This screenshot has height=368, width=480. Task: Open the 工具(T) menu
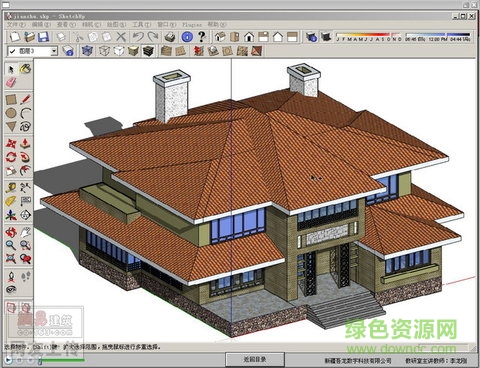[x=142, y=25]
